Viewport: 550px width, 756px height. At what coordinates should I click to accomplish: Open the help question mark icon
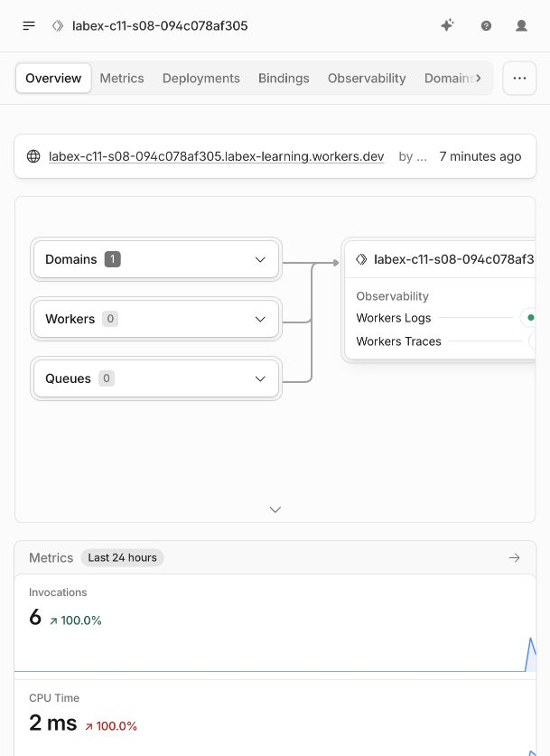click(487, 25)
